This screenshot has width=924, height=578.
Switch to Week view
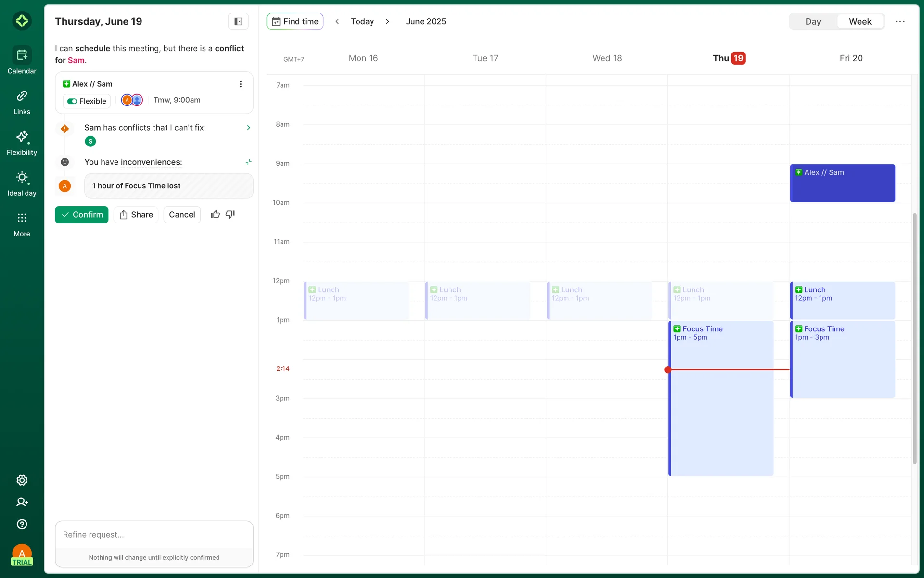[x=860, y=21]
